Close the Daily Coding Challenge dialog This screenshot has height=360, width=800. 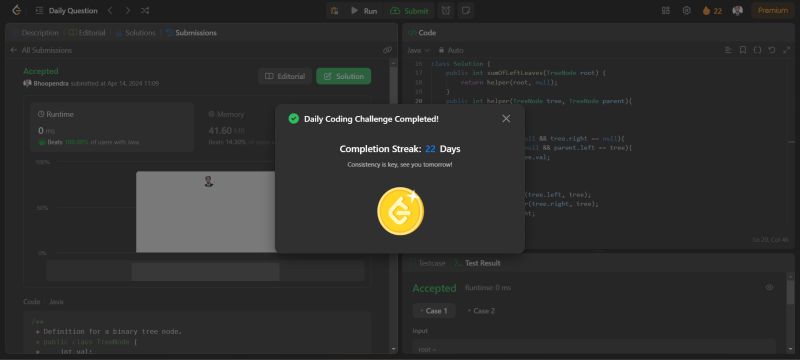(506, 118)
